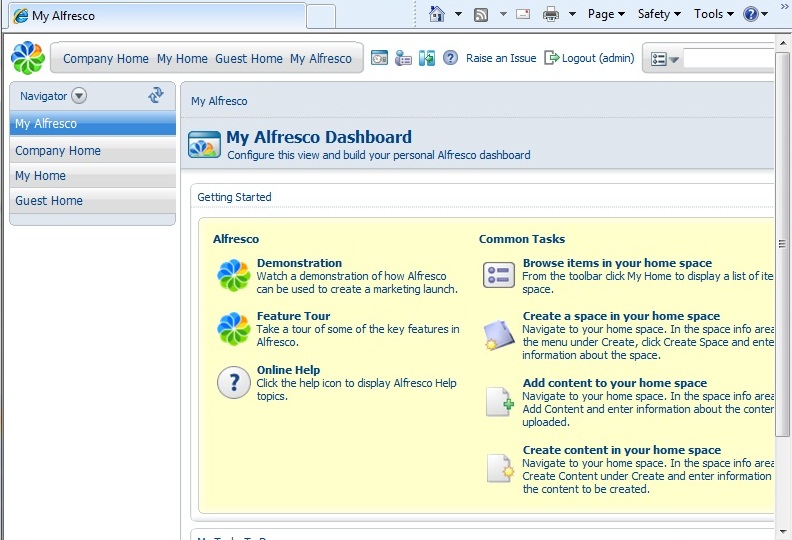The height and width of the screenshot is (540, 792).
Task: Go to Company Home in top toolbar
Action: [106, 59]
